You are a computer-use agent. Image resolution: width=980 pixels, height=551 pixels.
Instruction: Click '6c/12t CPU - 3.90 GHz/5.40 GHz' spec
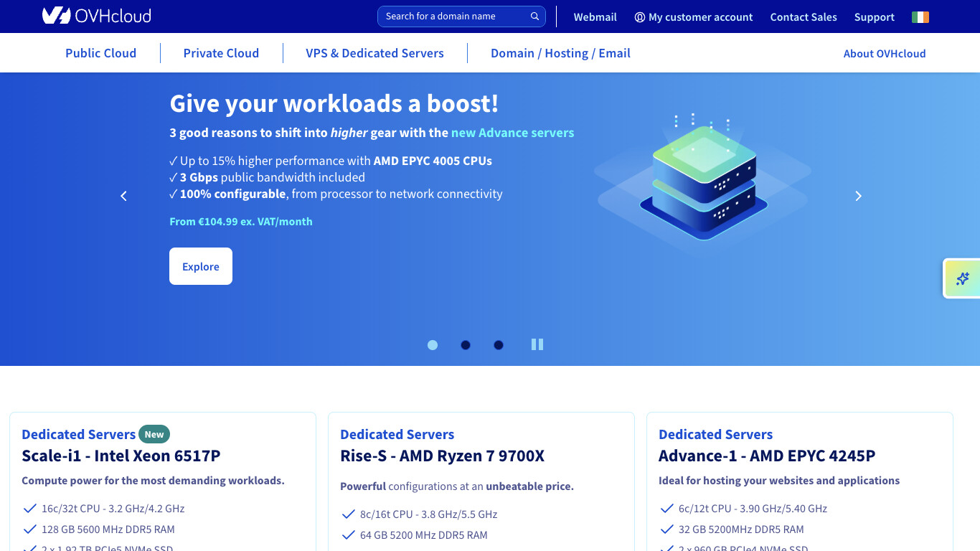tap(753, 509)
